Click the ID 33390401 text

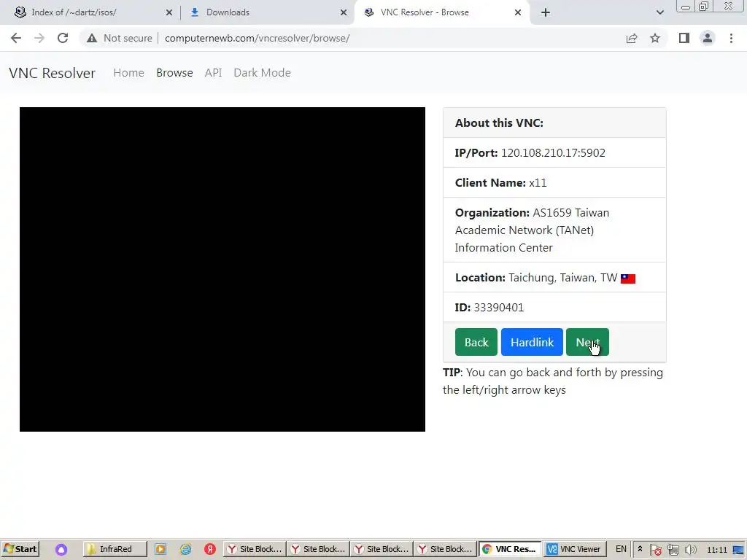pos(489,308)
